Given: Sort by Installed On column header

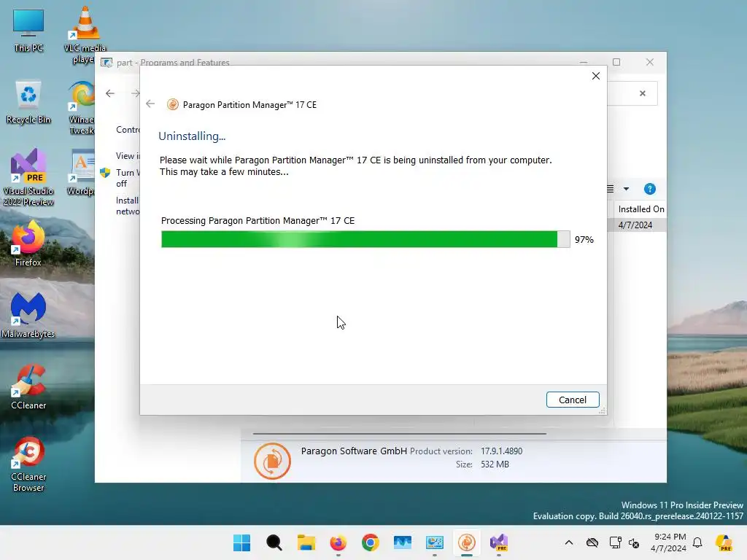Looking at the screenshot, I should (x=640, y=209).
